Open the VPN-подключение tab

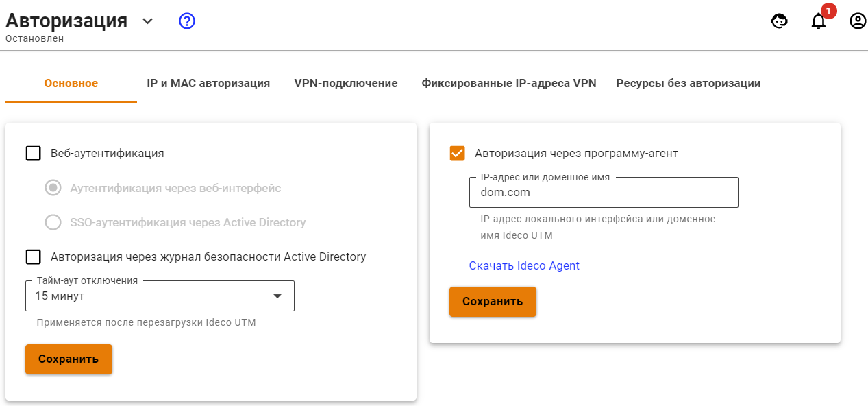point(346,84)
